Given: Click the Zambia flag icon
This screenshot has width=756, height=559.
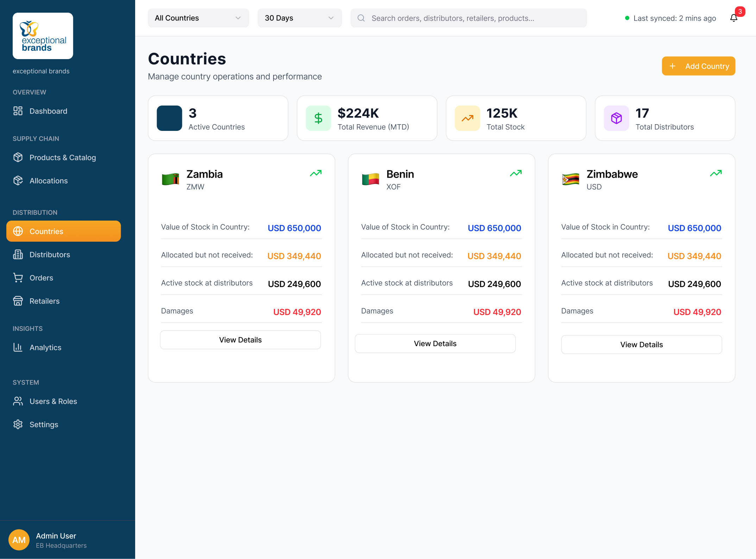Looking at the screenshot, I should tap(170, 179).
